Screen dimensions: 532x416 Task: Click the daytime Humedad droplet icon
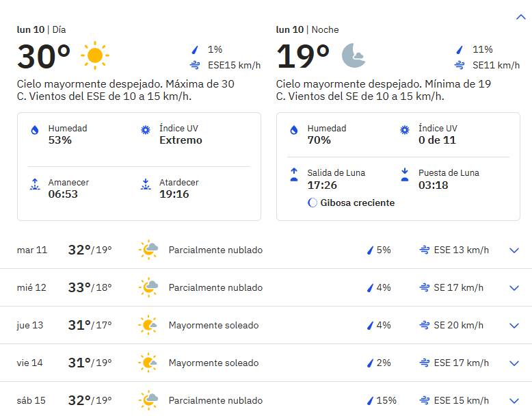35,130
